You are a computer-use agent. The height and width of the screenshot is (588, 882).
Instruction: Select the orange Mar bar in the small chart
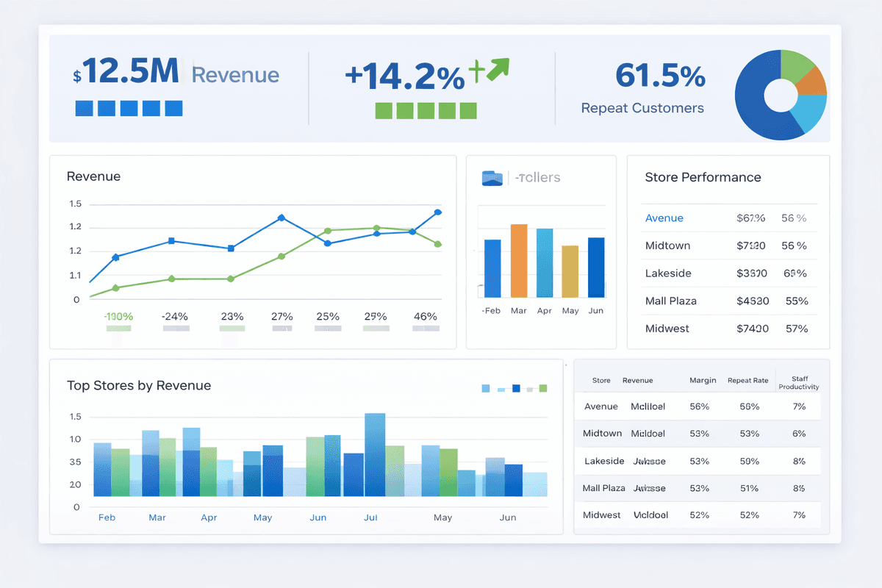pyautogui.click(x=518, y=261)
